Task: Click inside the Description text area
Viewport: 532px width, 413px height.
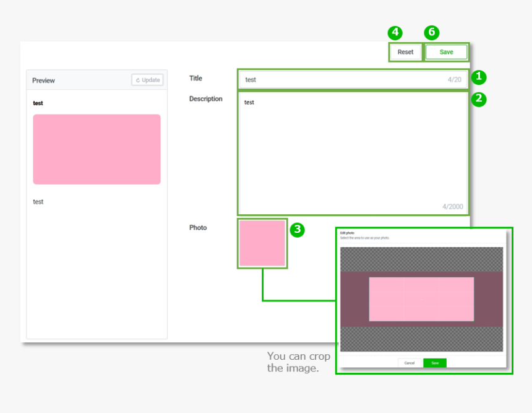Action: click(x=353, y=153)
